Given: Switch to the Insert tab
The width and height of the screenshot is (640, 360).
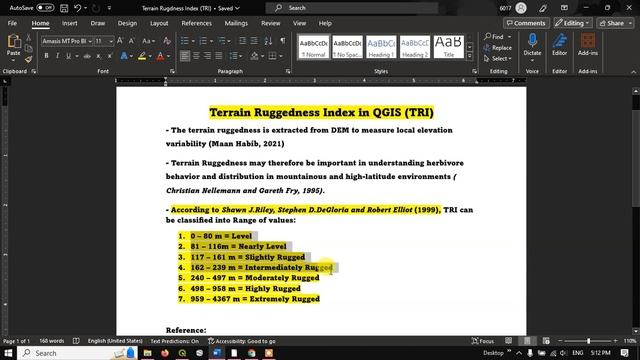Looking at the screenshot, I should coord(70,23).
